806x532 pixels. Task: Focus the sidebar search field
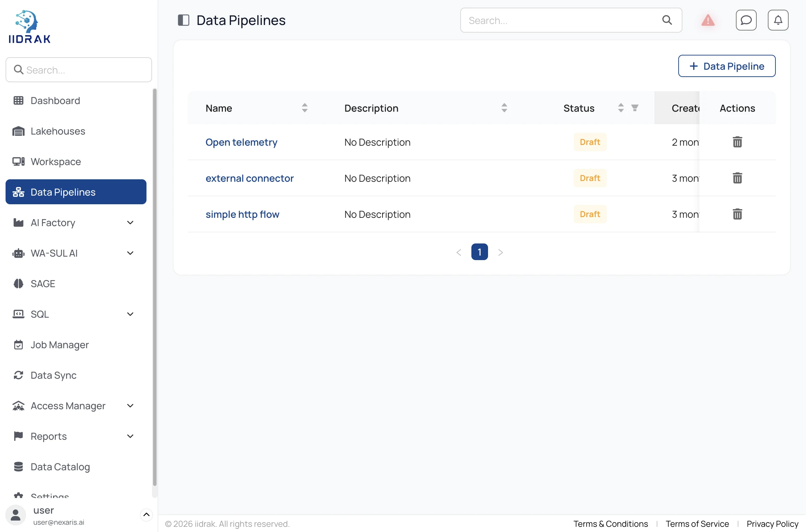click(79, 70)
